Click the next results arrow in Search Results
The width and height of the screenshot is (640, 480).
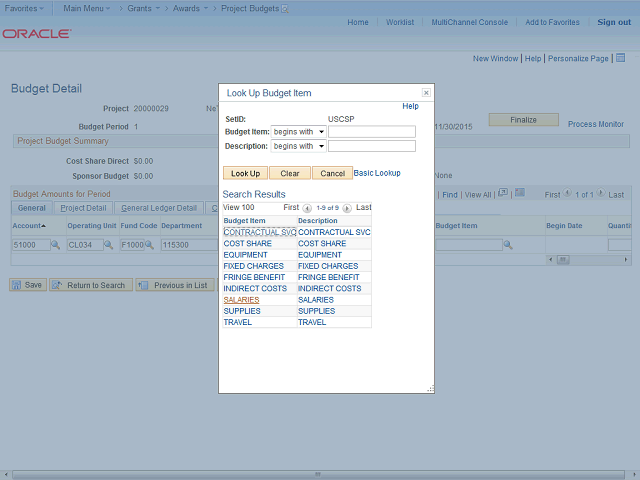pos(347,208)
